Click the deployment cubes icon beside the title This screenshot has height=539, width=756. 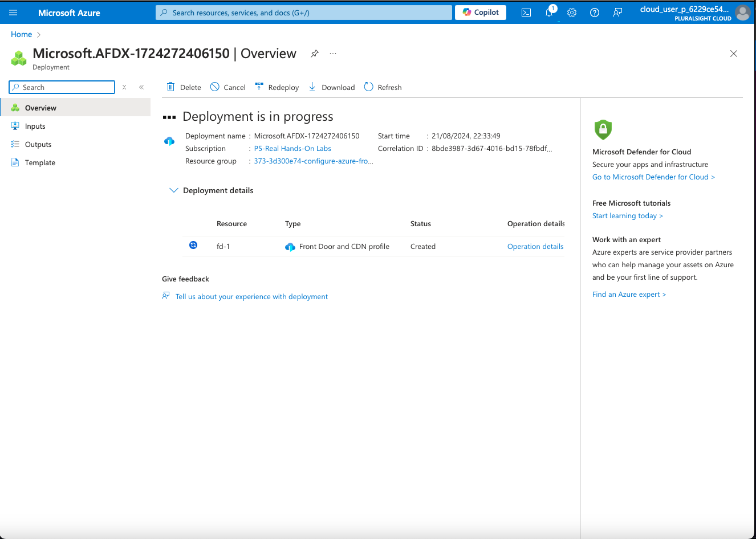point(19,58)
